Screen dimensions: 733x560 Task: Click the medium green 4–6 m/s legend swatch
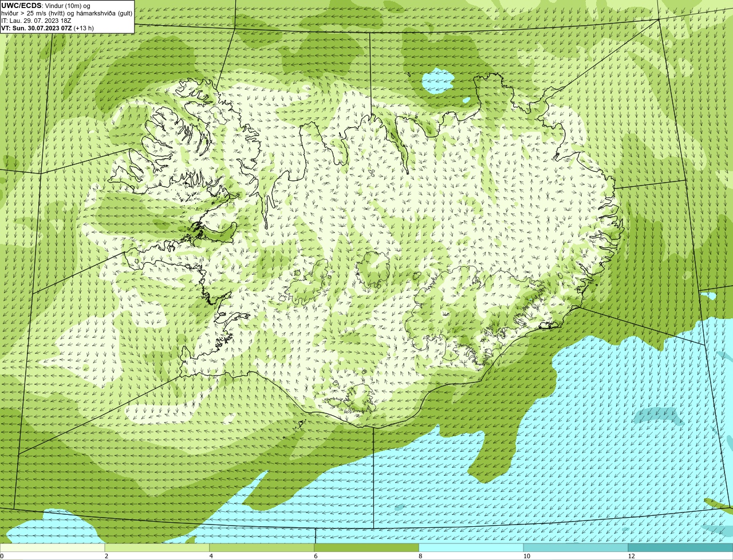(x=262, y=547)
